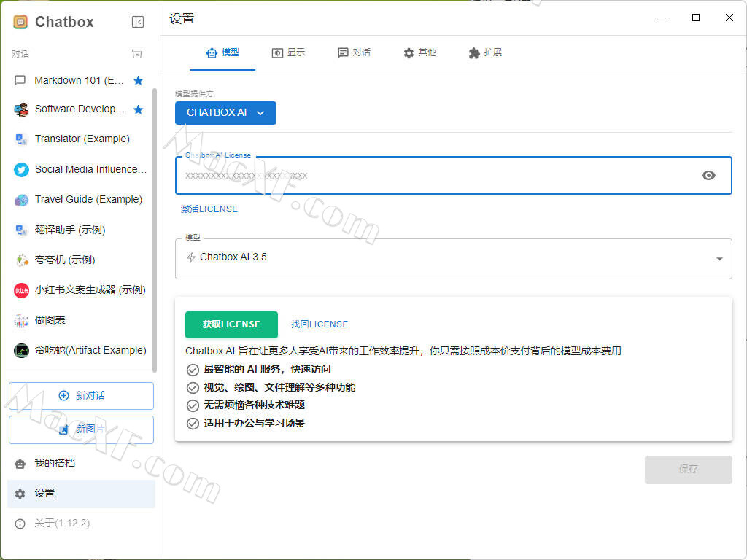
Task: Unstar the Markdown 101 conversation
Action: click(x=138, y=80)
